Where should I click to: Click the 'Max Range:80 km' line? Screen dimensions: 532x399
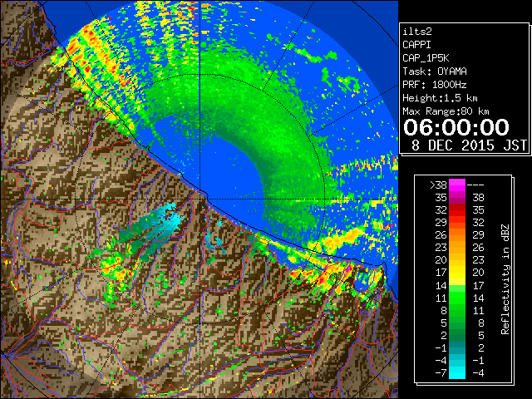446,111
